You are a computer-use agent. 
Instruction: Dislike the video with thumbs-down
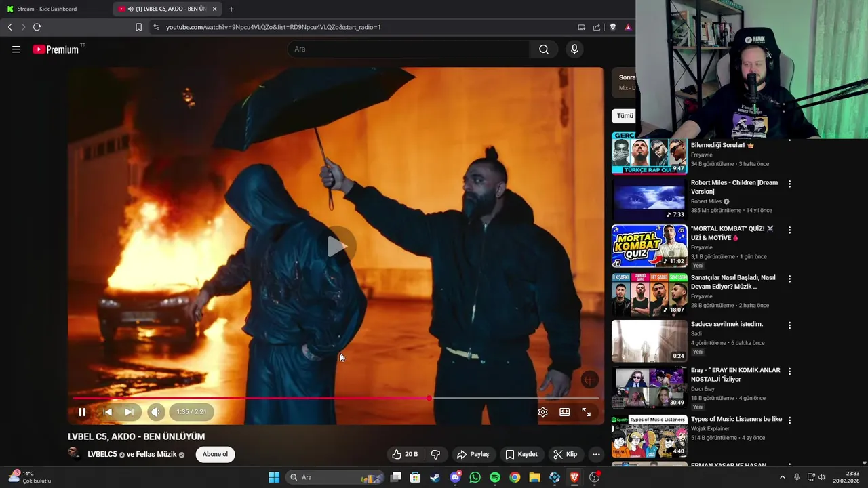coord(436,454)
